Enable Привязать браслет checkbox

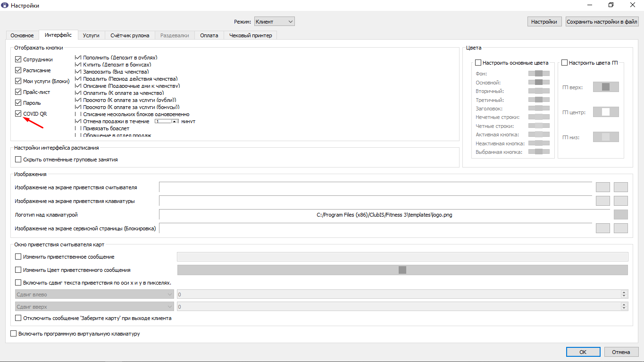coord(78,128)
